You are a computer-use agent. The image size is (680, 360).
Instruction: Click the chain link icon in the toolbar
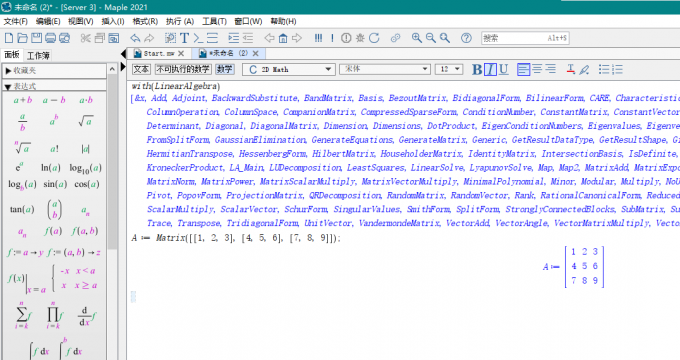click(x=395, y=38)
